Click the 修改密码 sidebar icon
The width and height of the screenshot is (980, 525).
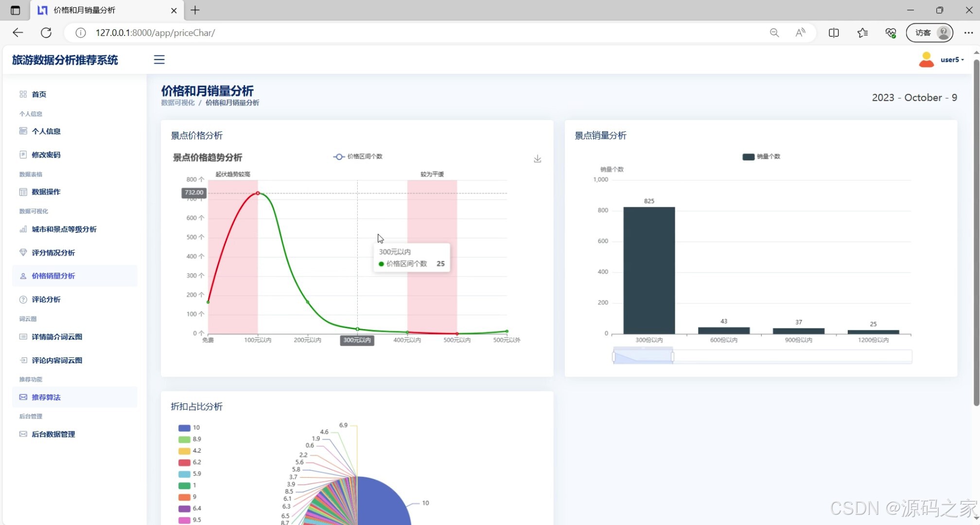tap(23, 155)
